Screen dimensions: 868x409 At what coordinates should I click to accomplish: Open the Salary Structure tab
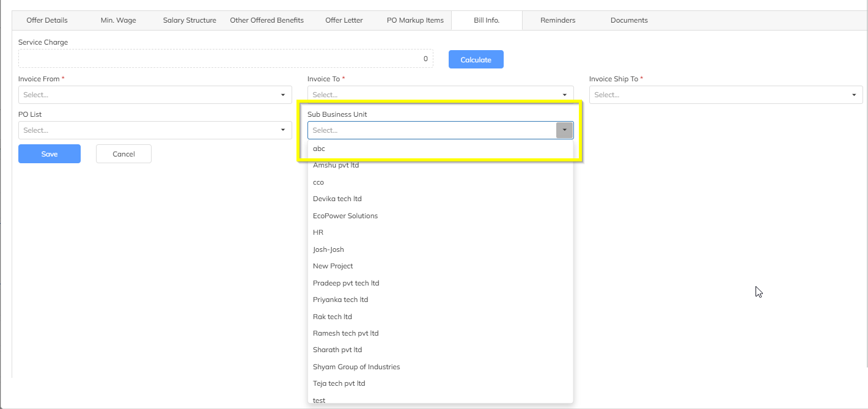(x=189, y=20)
